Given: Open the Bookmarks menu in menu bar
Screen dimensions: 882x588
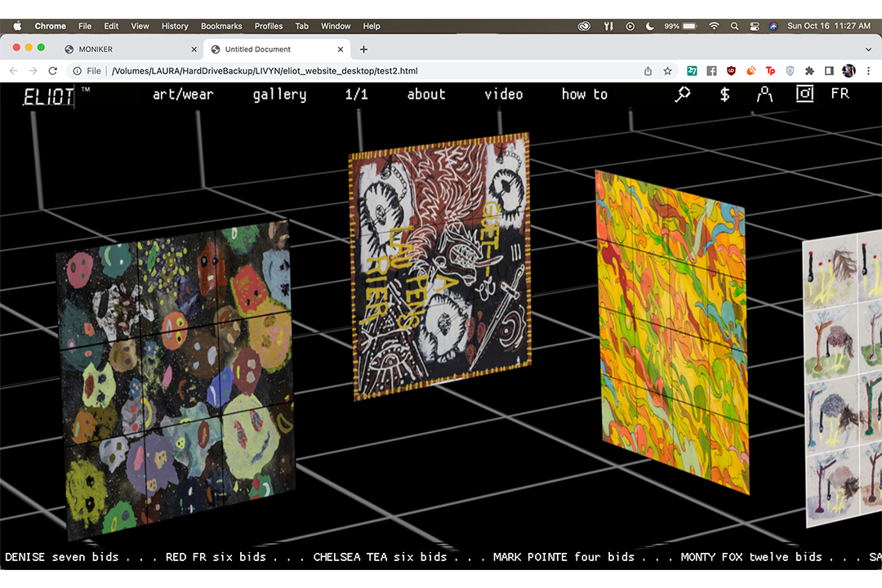Looking at the screenshot, I should click(x=221, y=26).
